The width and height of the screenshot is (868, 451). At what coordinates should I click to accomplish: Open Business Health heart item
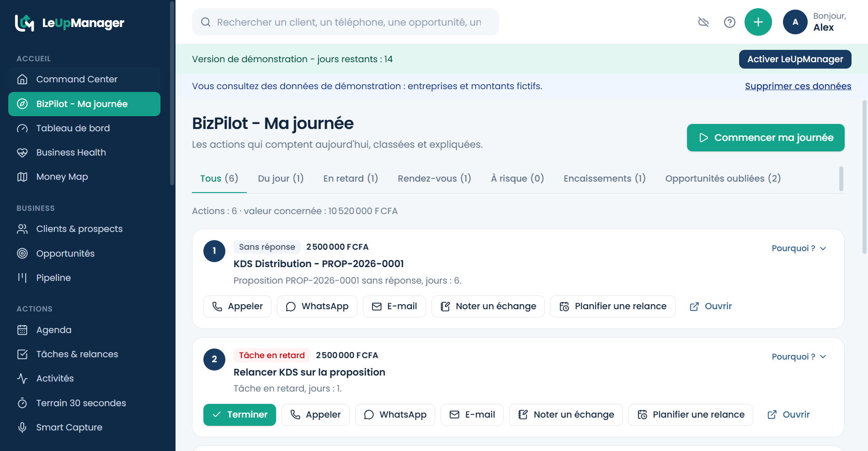[84, 152]
